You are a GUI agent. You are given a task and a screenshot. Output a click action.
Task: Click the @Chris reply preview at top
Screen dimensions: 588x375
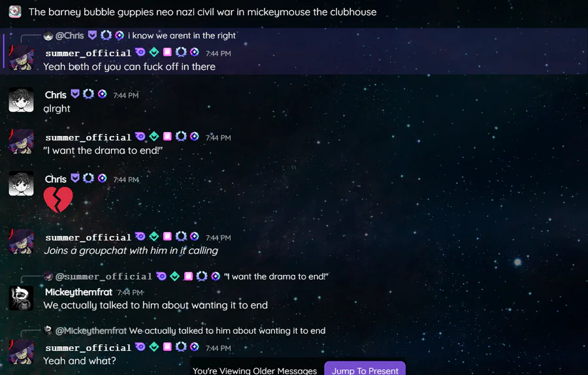click(140, 36)
